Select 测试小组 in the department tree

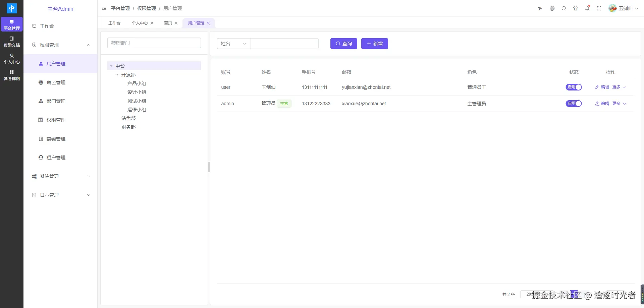[137, 101]
